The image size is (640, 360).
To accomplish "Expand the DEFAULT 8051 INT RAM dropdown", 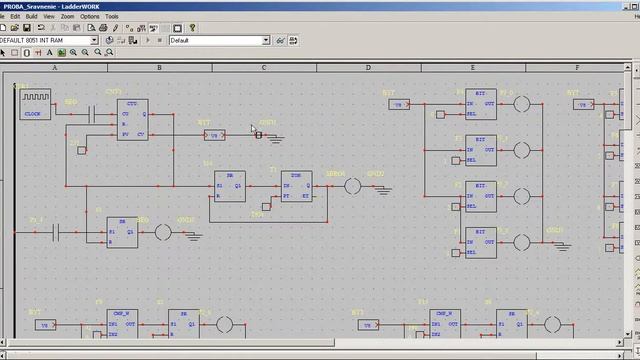I will 94,40.
